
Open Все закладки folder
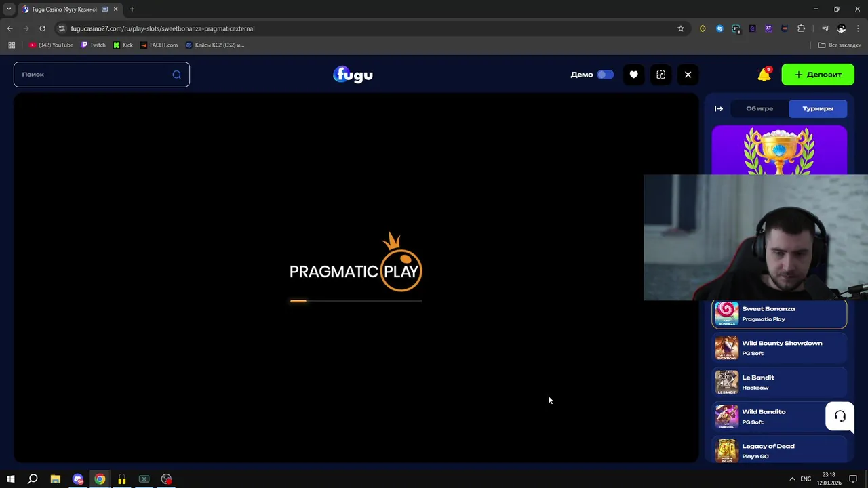pyautogui.click(x=840, y=45)
